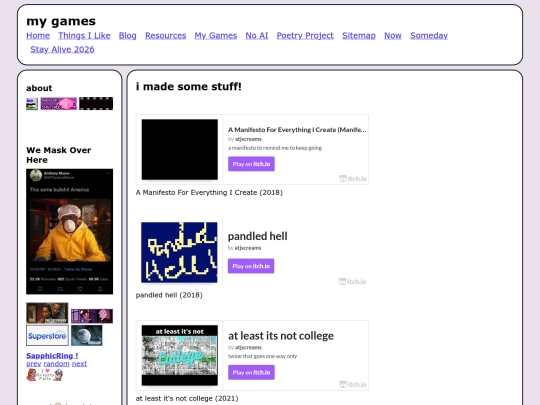This screenshot has width=540, height=405.
Task: Click the purple mask badge under about
Action: [59, 104]
